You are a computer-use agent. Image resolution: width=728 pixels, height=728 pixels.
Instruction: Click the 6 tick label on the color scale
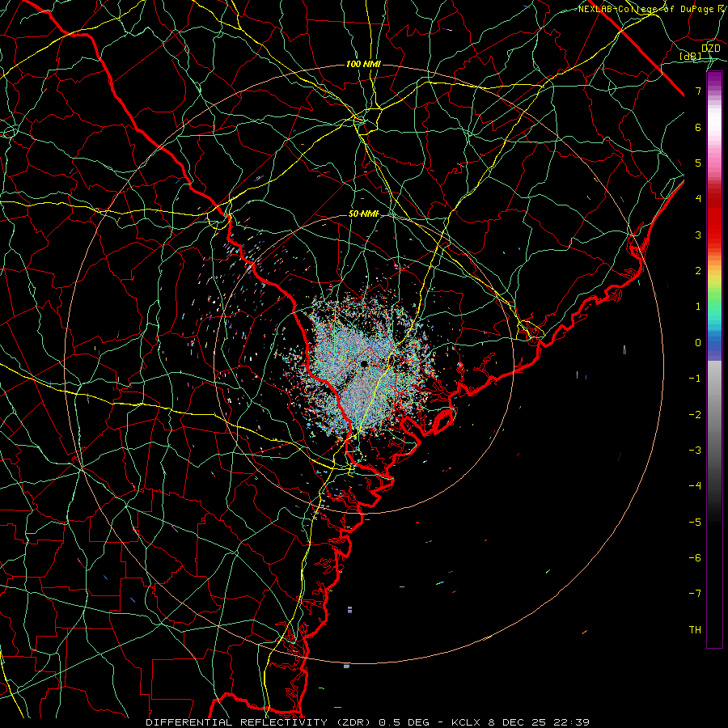[698, 127]
